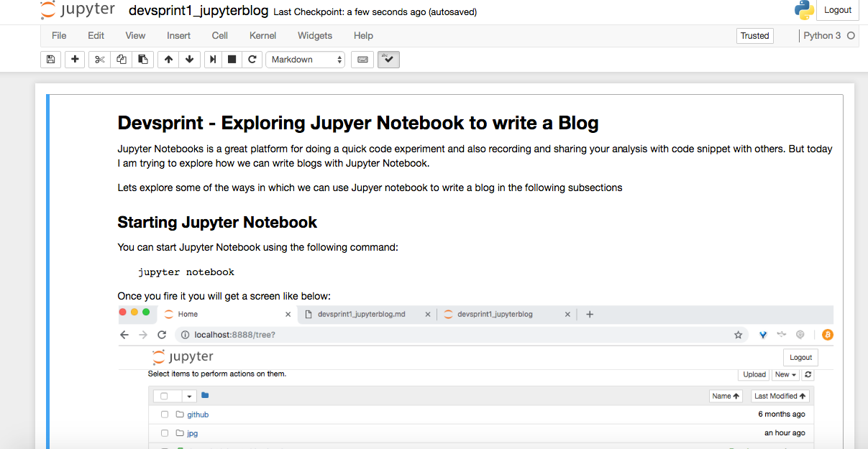Viewport: 868px width, 449px height.
Task: Copy selected cells icon
Action: [121, 60]
